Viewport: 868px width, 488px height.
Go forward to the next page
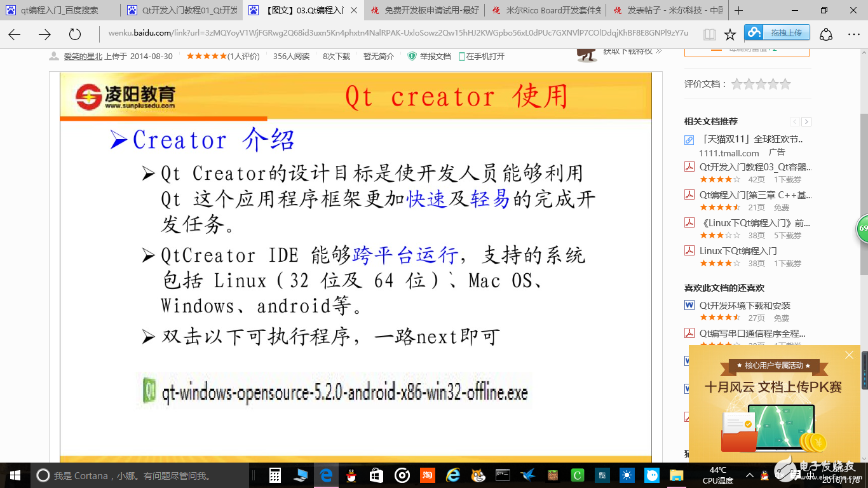[44, 34]
